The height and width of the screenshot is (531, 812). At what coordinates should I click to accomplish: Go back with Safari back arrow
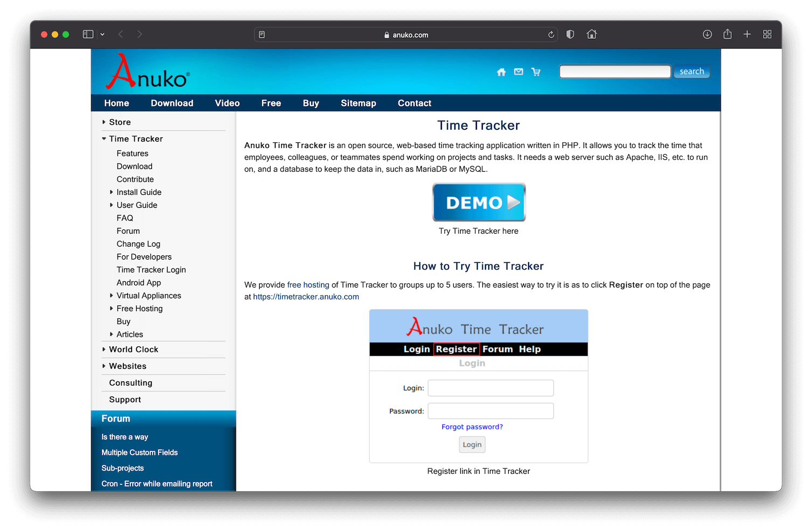click(x=121, y=34)
